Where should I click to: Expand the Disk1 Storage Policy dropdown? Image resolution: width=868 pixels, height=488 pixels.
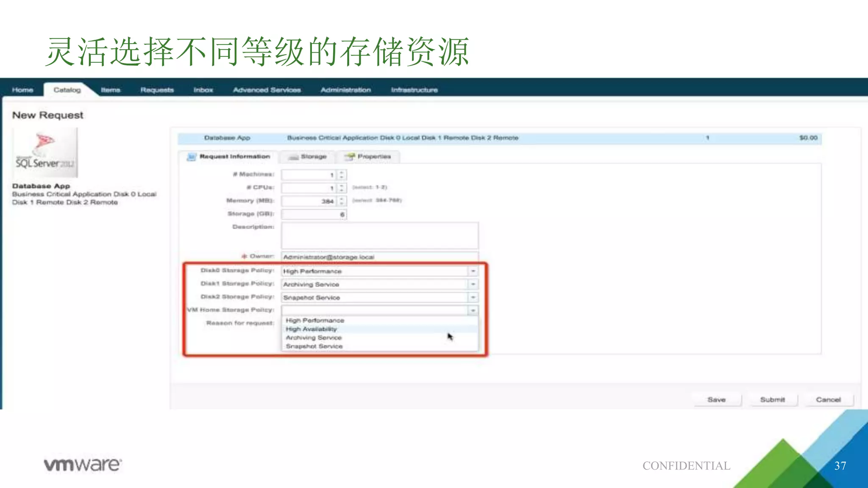473,284
